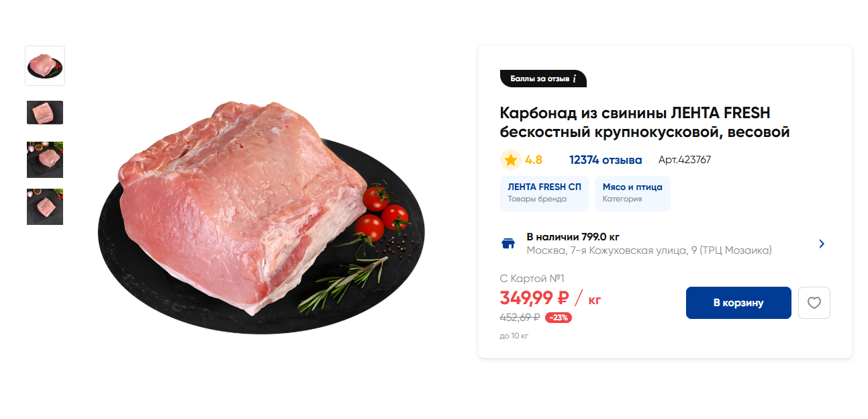This screenshot has width=868, height=419.
Task: Add product to favorites with heart icon
Action: pyautogui.click(x=814, y=303)
